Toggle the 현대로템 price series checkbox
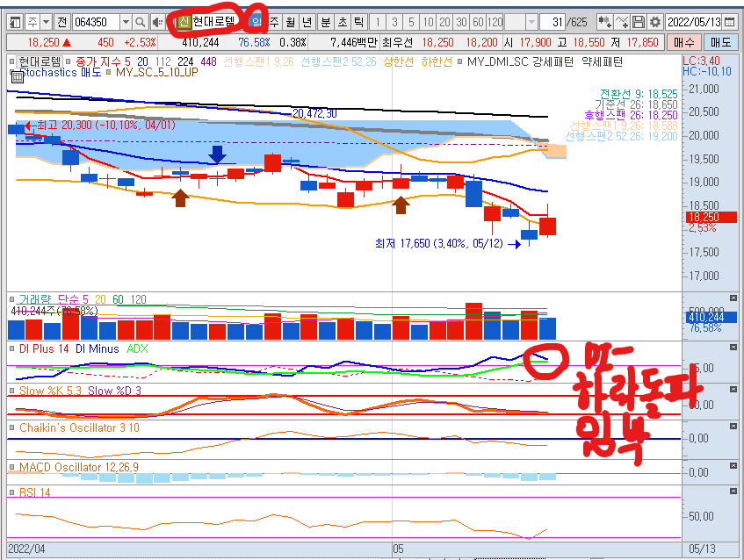 (x=12, y=61)
